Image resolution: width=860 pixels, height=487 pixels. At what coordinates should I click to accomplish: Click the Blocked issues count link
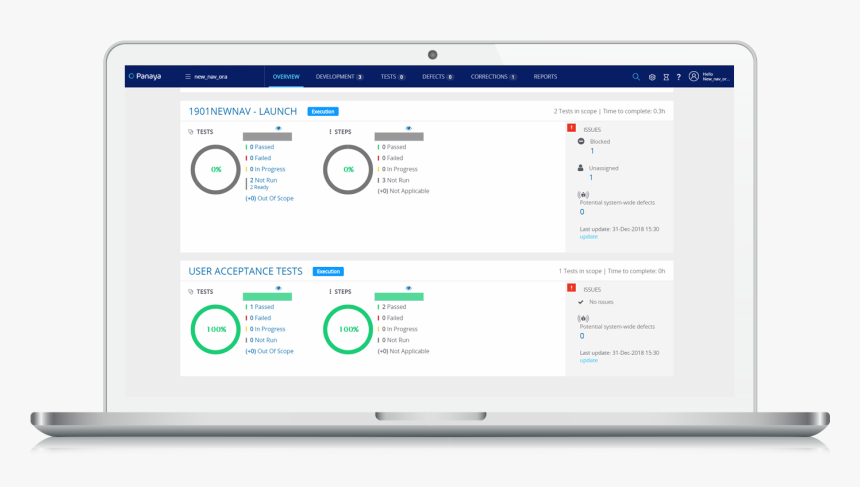click(x=592, y=151)
